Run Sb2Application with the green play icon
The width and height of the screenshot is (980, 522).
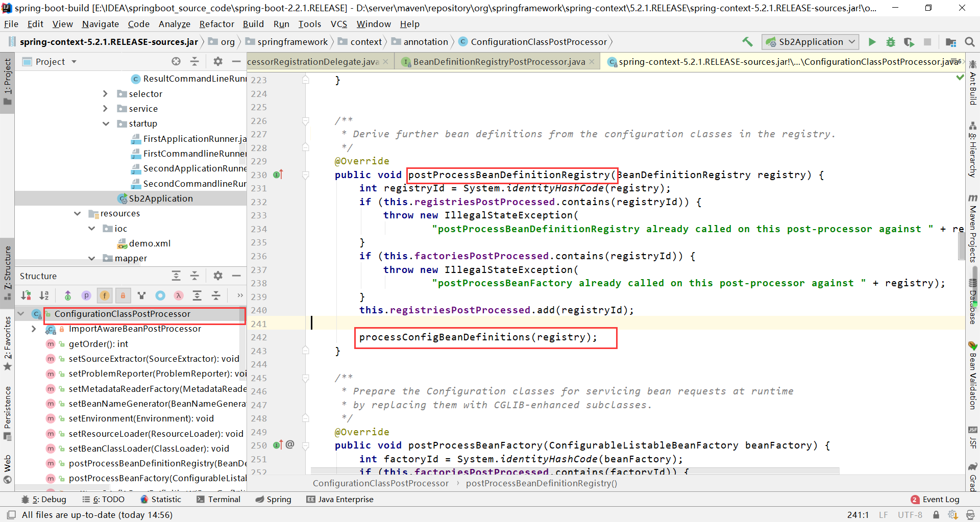872,42
